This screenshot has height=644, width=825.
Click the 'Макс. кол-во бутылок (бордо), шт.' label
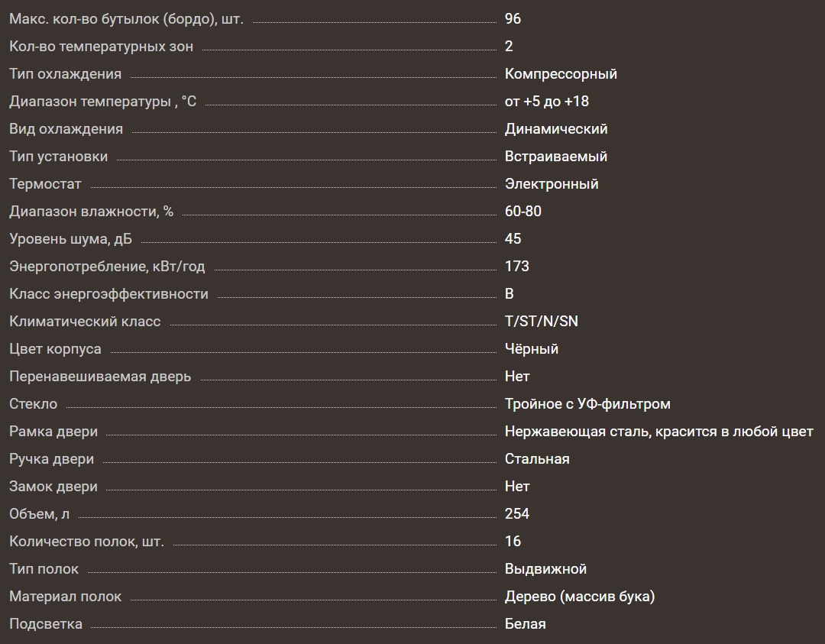pyautogui.click(x=126, y=19)
